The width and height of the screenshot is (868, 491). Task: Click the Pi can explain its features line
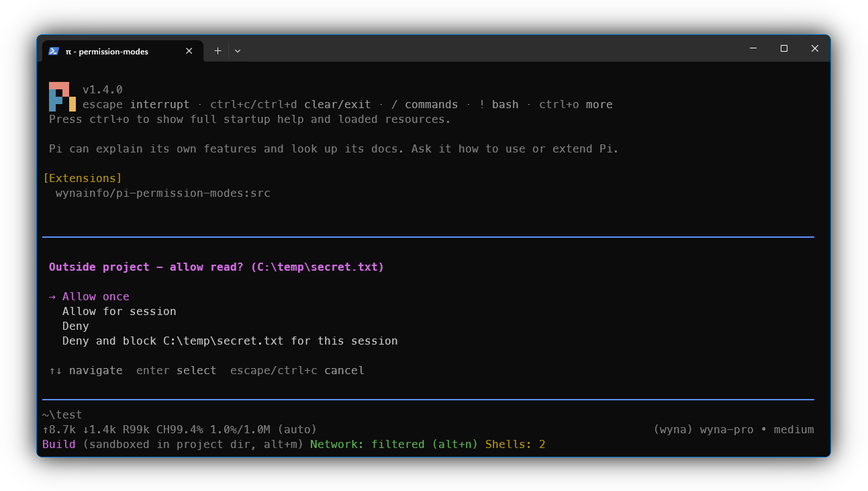pos(334,149)
